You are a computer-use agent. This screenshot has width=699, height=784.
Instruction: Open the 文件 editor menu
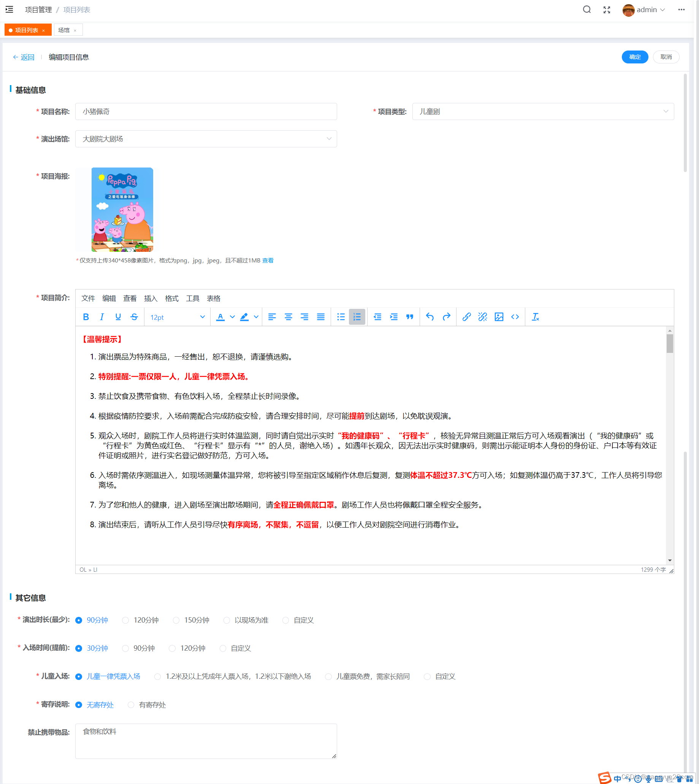88,299
